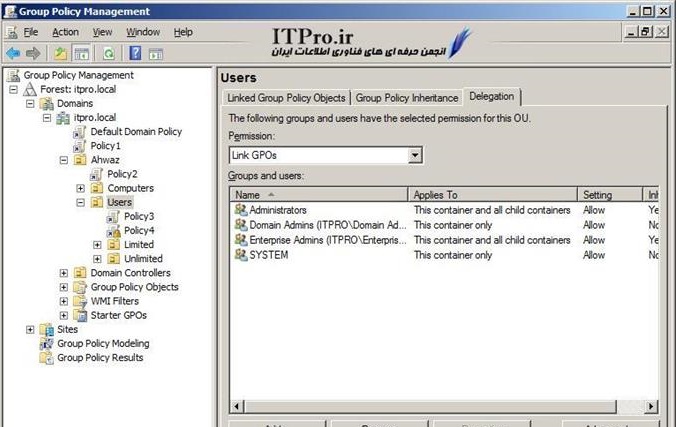Select the Default Domain Policy icon
Viewport: 676px width, 427px height.
coord(81,132)
